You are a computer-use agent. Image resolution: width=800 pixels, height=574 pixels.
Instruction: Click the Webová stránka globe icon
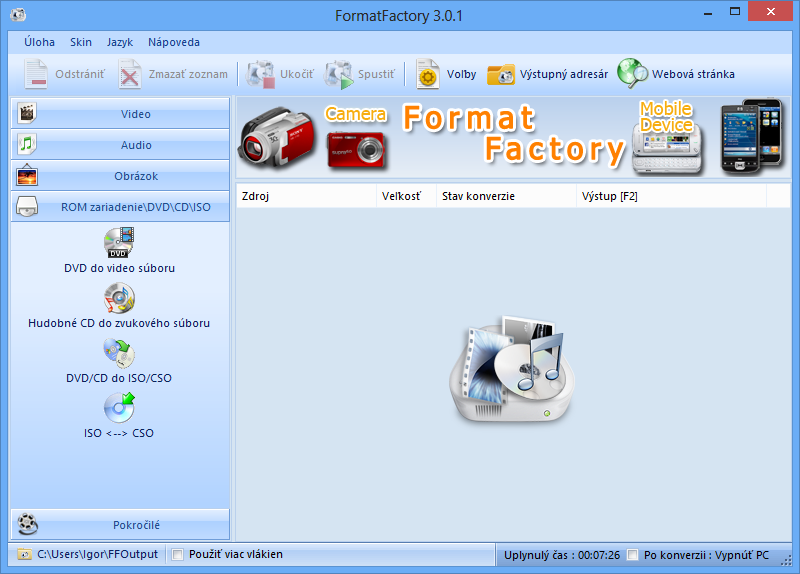pyautogui.click(x=632, y=73)
